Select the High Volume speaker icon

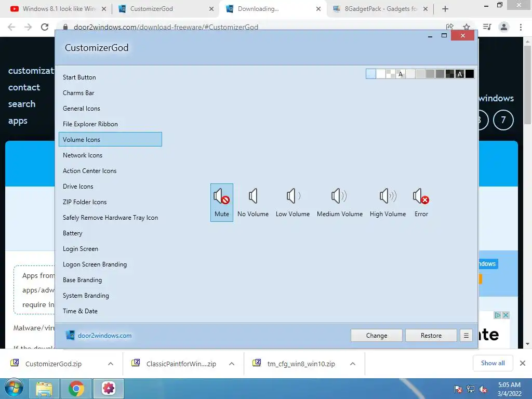[x=388, y=203]
